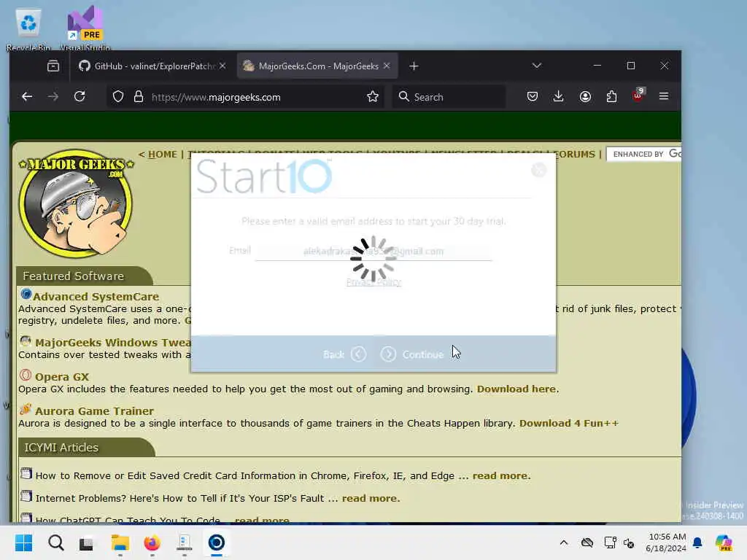This screenshot has width=747, height=560.
Task: Show hidden system tray icons
Action: (564, 542)
